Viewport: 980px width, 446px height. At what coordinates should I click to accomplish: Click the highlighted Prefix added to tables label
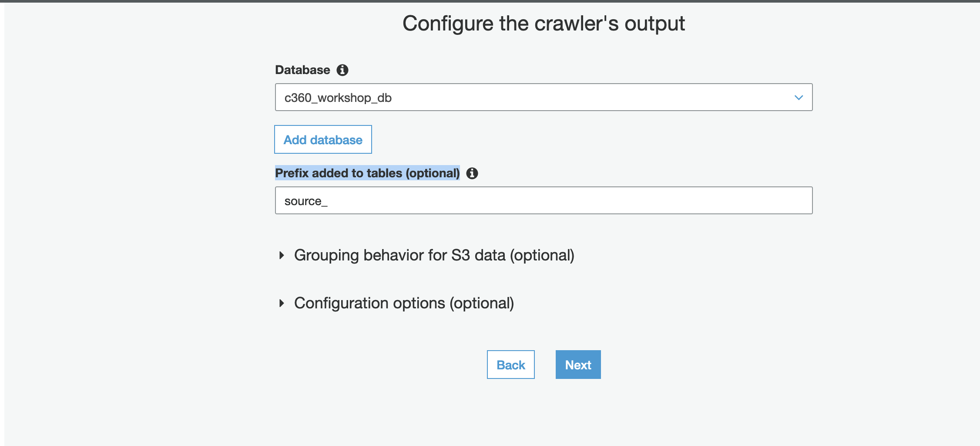pos(367,173)
